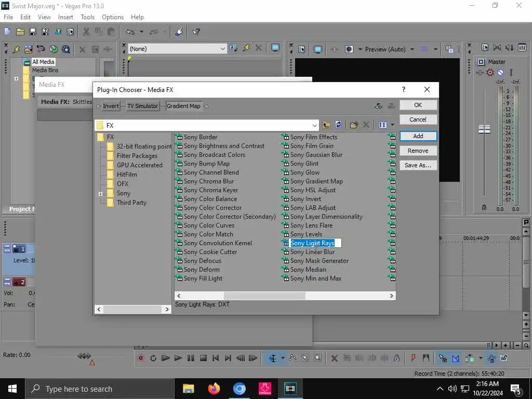This screenshot has width=532, height=399.
Task: Select the GPU Accelerated folder
Action: [x=139, y=165]
